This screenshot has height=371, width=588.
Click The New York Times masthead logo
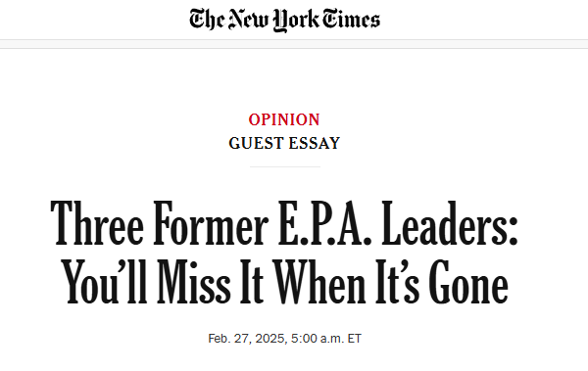[x=284, y=20]
